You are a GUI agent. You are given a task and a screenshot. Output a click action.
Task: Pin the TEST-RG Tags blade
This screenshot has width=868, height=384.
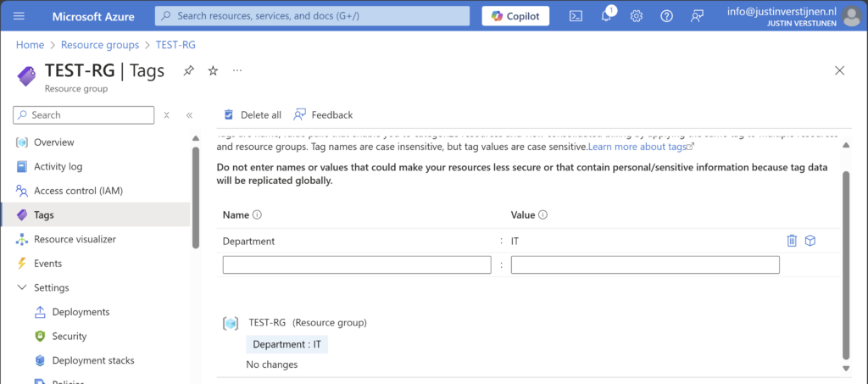(188, 71)
